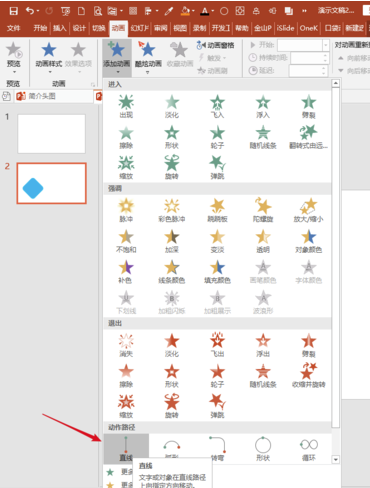Select the 直线 motion path animation
This screenshot has width=370, height=488.
pyautogui.click(x=126, y=449)
